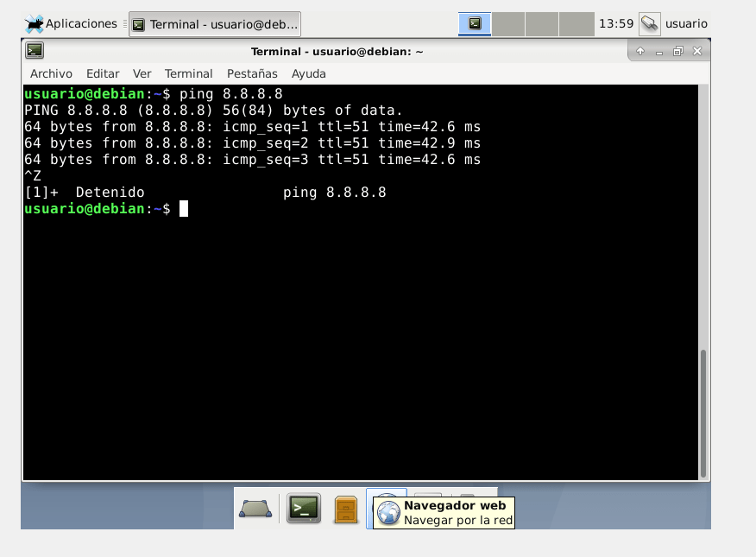The width and height of the screenshot is (756, 557).
Task: Click the 13:59 clock
Action: coord(615,23)
